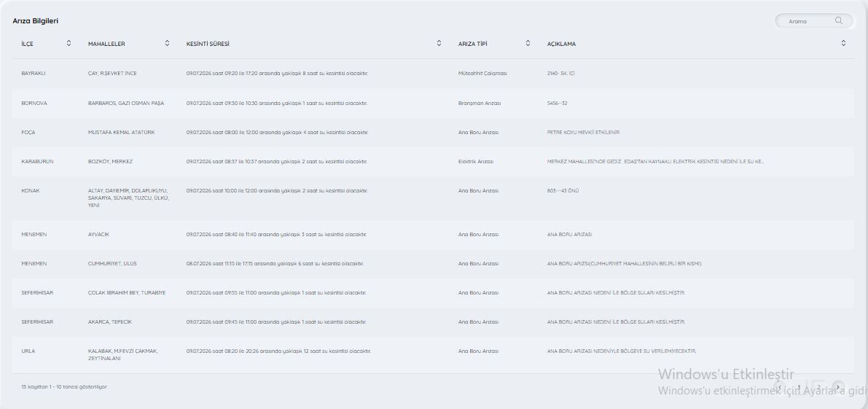The height and width of the screenshot is (409, 868).
Task: Sort by KESİNTİ SÜRESİ column arrows
Action: (439, 43)
